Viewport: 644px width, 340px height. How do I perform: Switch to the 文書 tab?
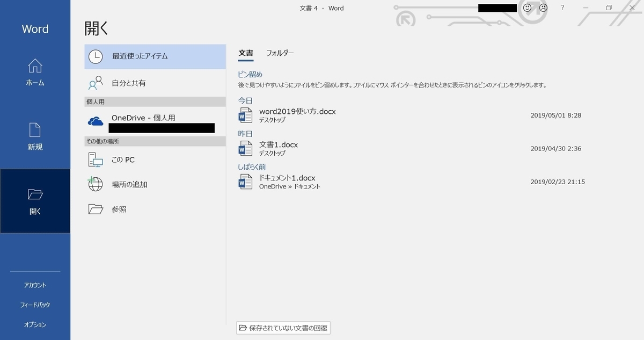246,53
